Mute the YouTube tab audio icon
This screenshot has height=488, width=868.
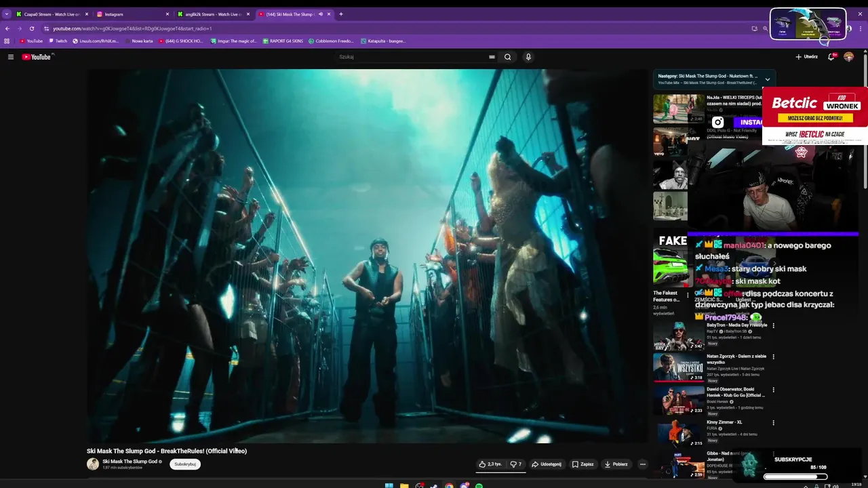coord(321,14)
